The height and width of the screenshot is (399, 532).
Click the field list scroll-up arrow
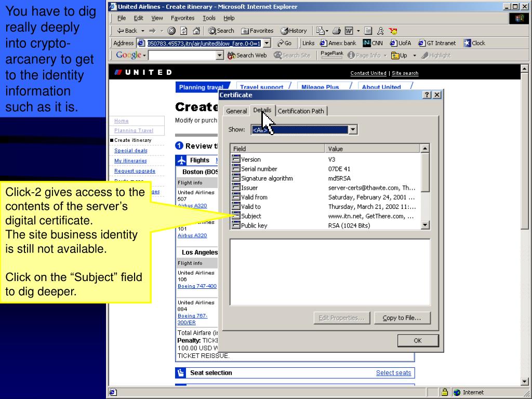pos(425,148)
